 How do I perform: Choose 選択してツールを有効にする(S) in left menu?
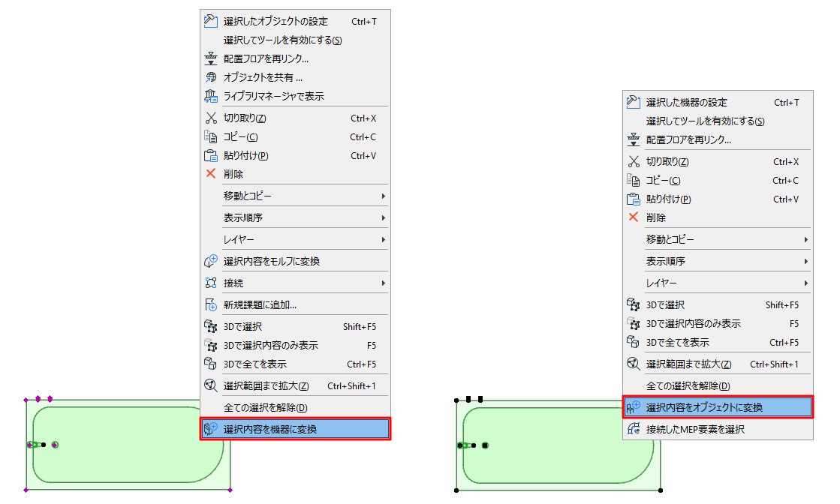point(295,40)
